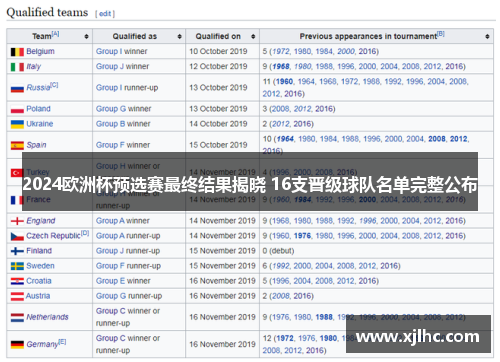The height and width of the screenshot is (362, 500).
Task: Open bold 1968 link in Italy row
Action: (x=281, y=66)
